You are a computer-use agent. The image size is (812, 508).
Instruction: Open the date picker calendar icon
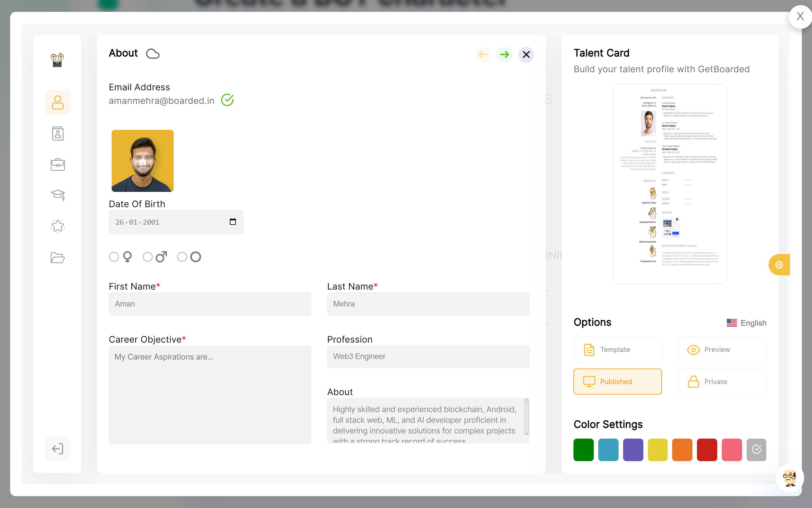click(233, 222)
